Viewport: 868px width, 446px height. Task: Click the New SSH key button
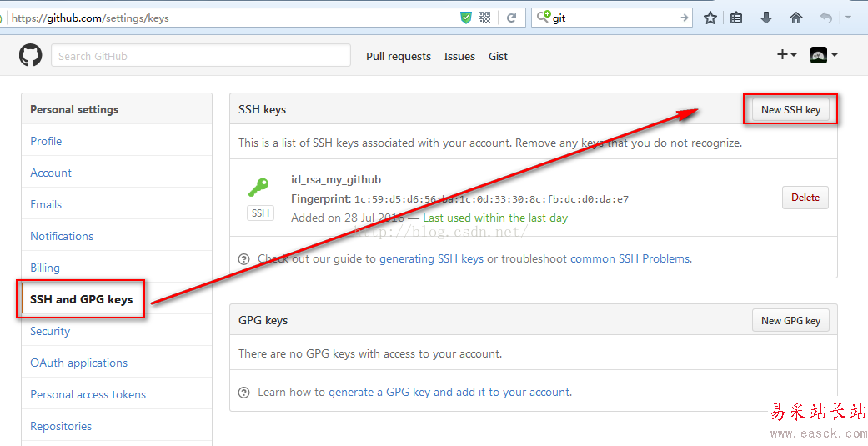pos(790,109)
